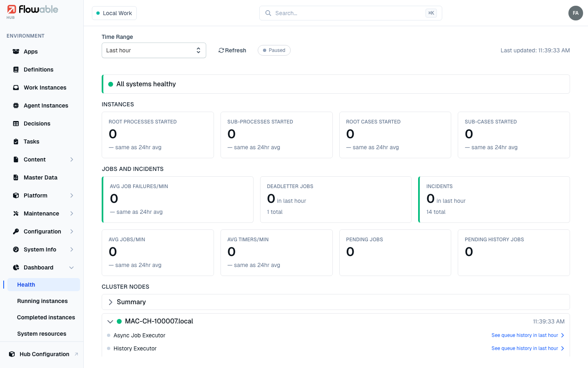Click the MAC-CH-100007.local node name

click(159, 321)
